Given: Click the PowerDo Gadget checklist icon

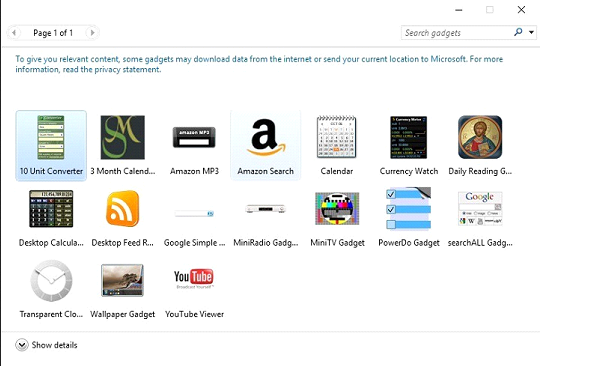Looking at the screenshot, I should point(408,209).
